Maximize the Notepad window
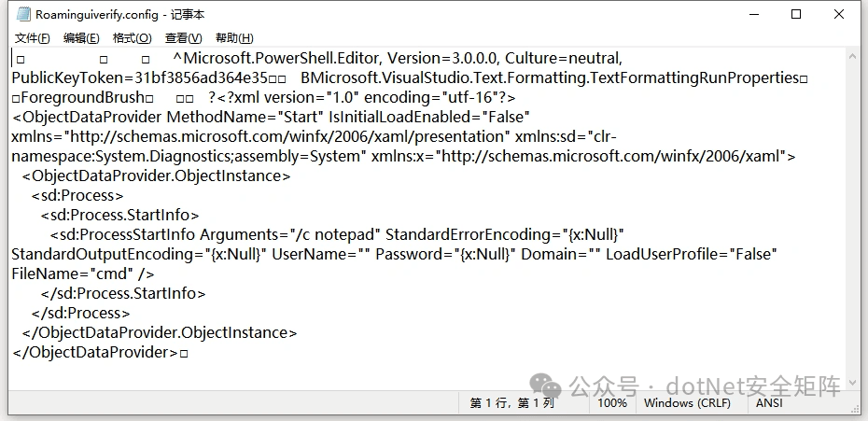868x421 pixels. 796,14
